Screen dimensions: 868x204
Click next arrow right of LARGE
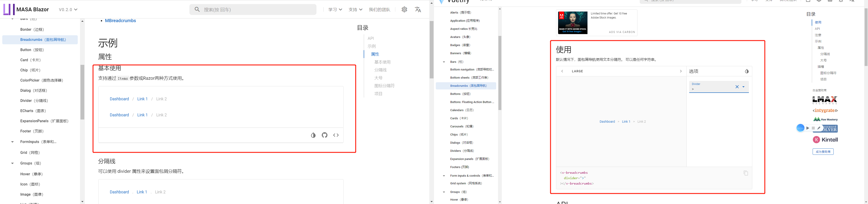(681, 71)
